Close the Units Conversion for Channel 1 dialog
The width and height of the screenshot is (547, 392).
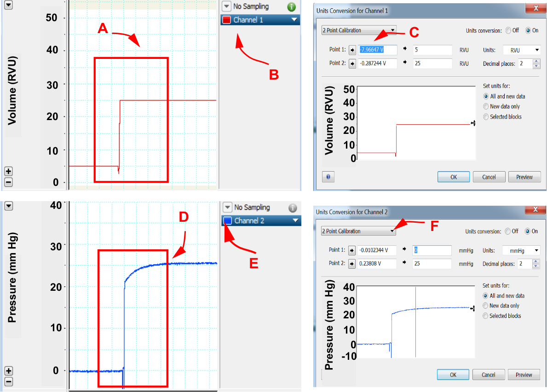click(536, 8)
